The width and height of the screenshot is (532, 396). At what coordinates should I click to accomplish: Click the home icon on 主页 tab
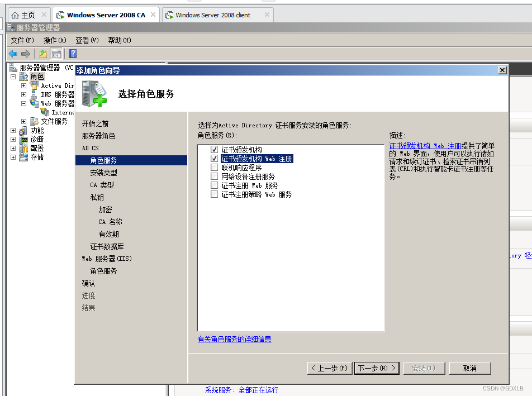(15, 15)
